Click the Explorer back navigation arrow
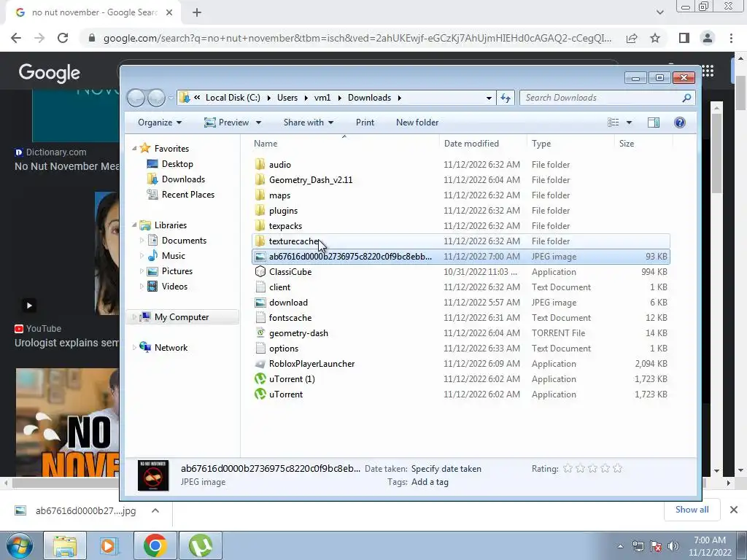 pos(136,98)
